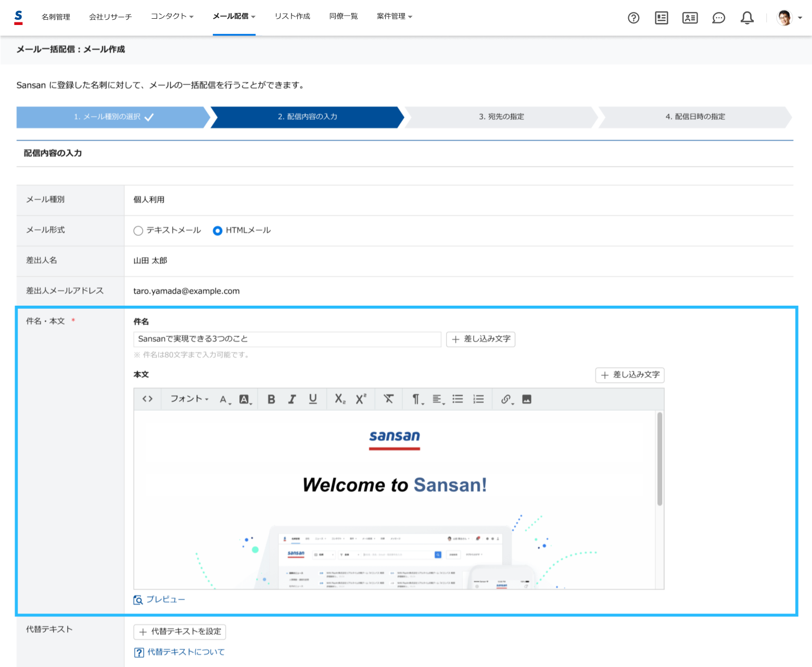The width and height of the screenshot is (812, 667).
Task: Open the insert link dropdown
Action: (x=506, y=399)
